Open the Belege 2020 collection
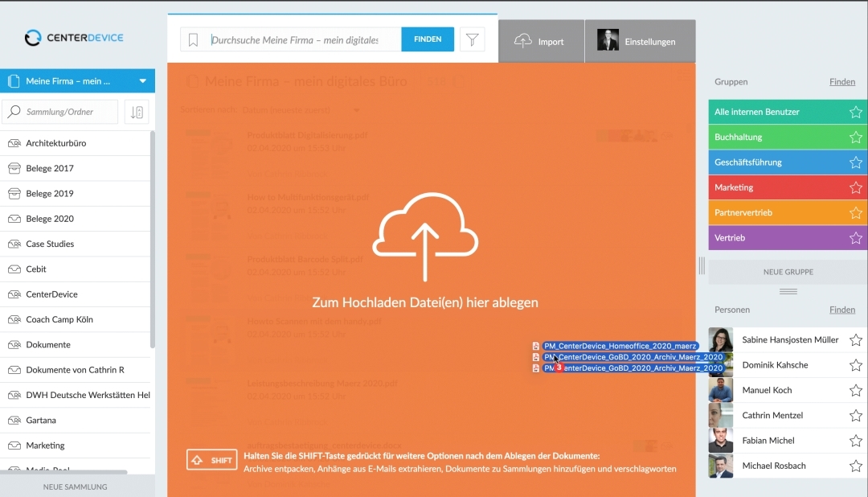Screen dimensions: 868x497 (76, 218)
